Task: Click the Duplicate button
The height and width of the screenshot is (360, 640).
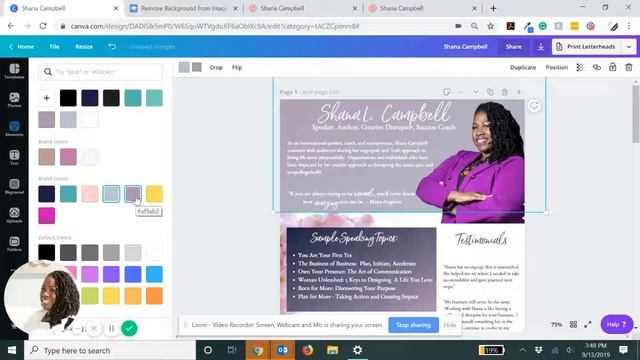Action: (x=523, y=67)
